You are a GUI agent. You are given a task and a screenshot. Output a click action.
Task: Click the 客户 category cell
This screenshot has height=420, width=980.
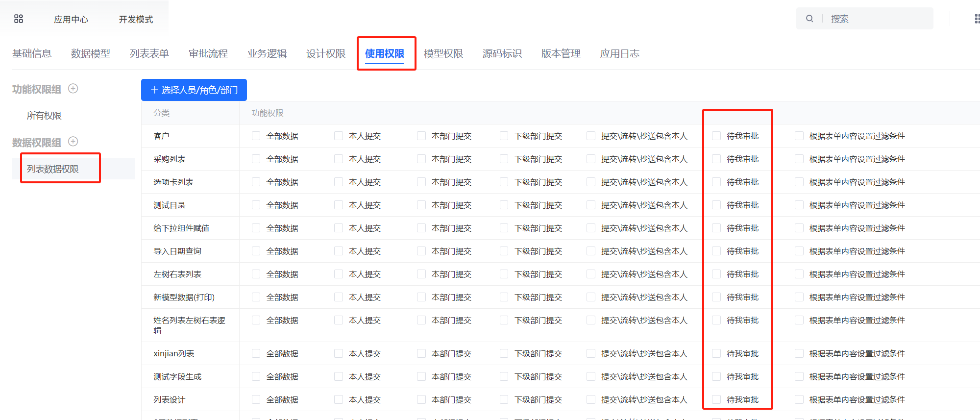pyautogui.click(x=190, y=136)
